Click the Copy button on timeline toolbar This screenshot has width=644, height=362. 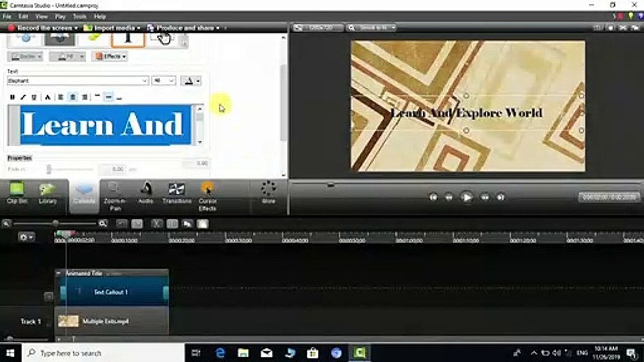187,224
